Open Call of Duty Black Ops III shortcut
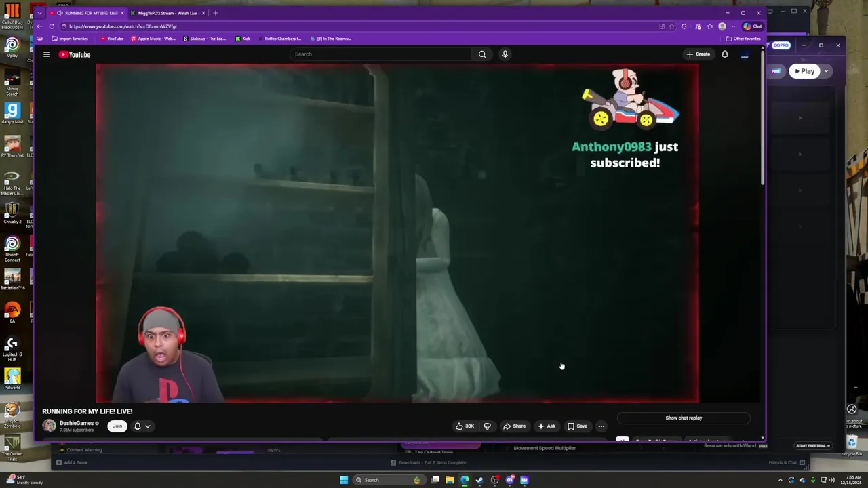Viewport: 868px width, 488px height. 12,17
